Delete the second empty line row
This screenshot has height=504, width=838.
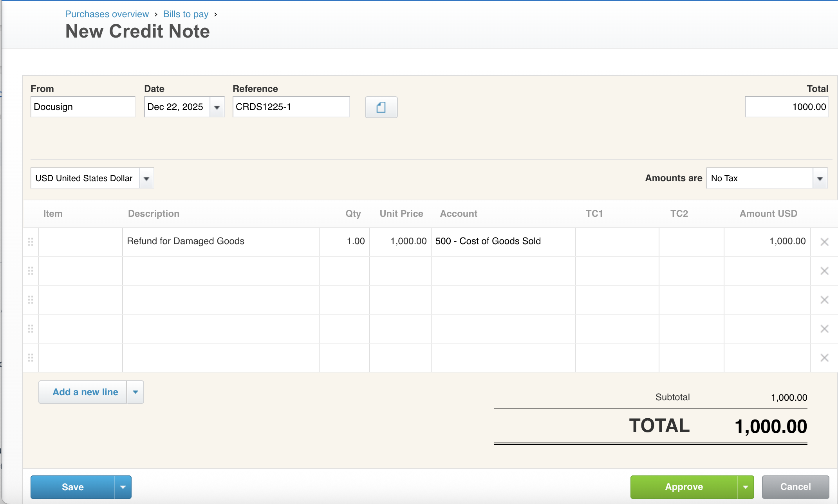pyautogui.click(x=824, y=271)
